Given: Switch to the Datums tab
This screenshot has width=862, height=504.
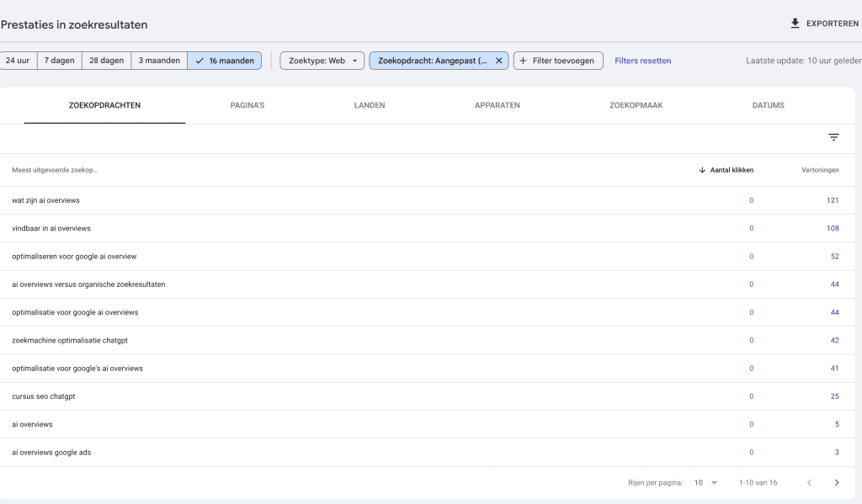Looking at the screenshot, I should click(768, 105).
